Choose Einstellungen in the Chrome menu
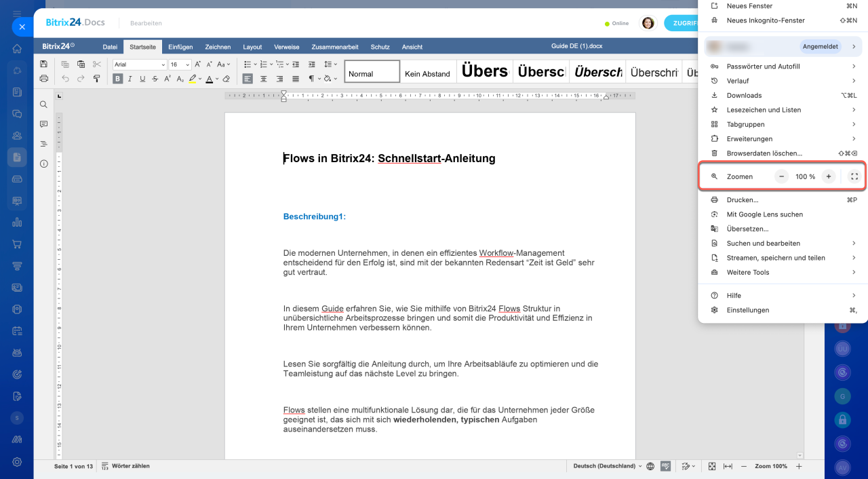Image resolution: width=868 pixels, height=479 pixels. [783, 310]
